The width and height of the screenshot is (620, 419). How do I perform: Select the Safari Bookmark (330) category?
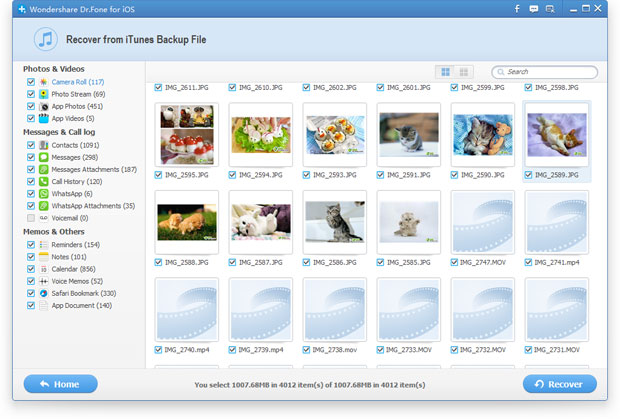[84, 293]
